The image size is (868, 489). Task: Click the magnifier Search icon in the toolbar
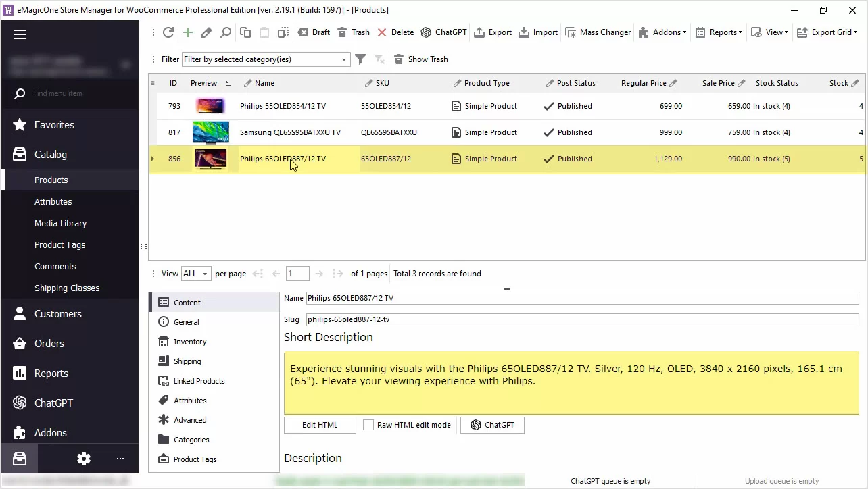pos(226,32)
